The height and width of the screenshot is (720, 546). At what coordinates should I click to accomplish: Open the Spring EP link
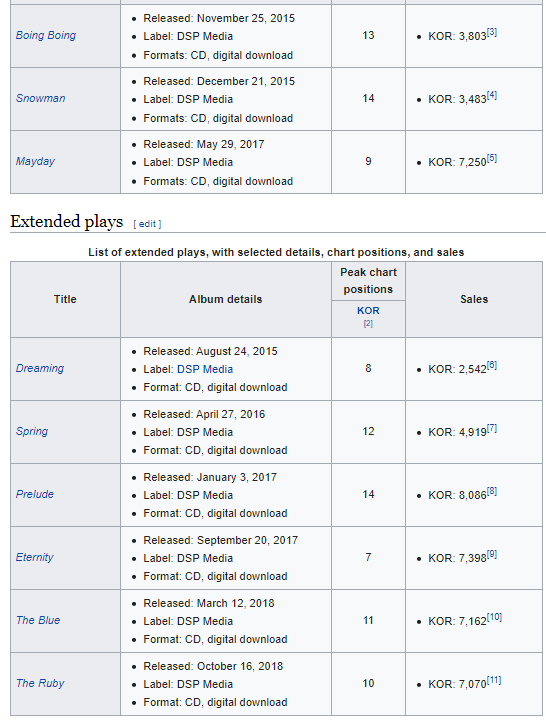pos(32,431)
